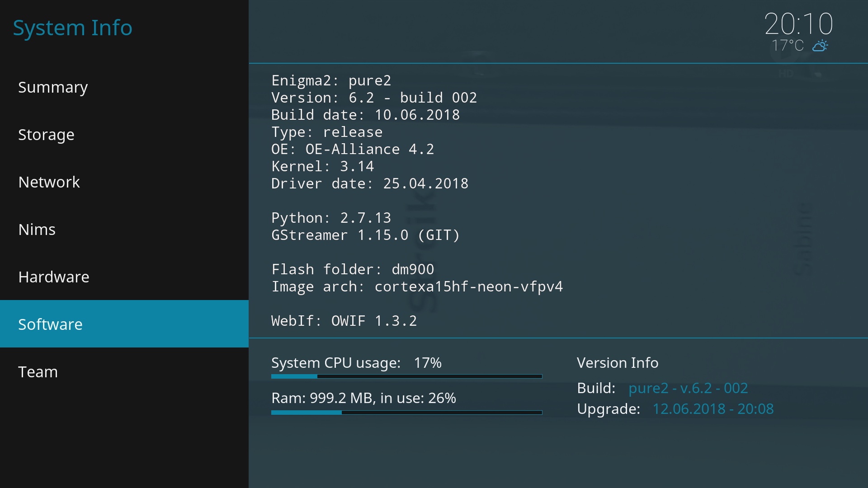Click the 20:10 clock display
The width and height of the screenshot is (868, 488).
click(x=798, y=23)
